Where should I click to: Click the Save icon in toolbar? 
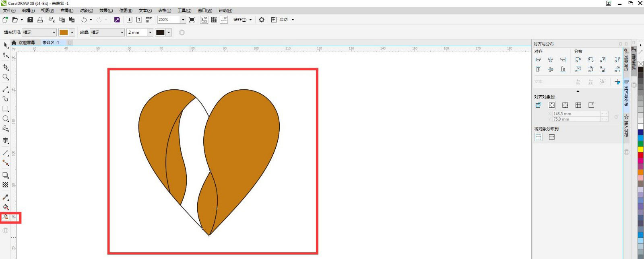click(30, 20)
